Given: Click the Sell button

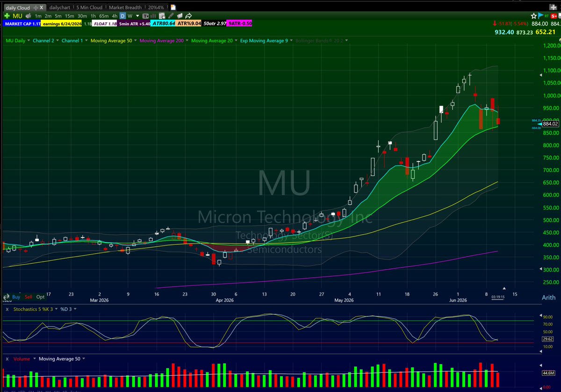Looking at the screenshot, I should click(x=29, y=297).
